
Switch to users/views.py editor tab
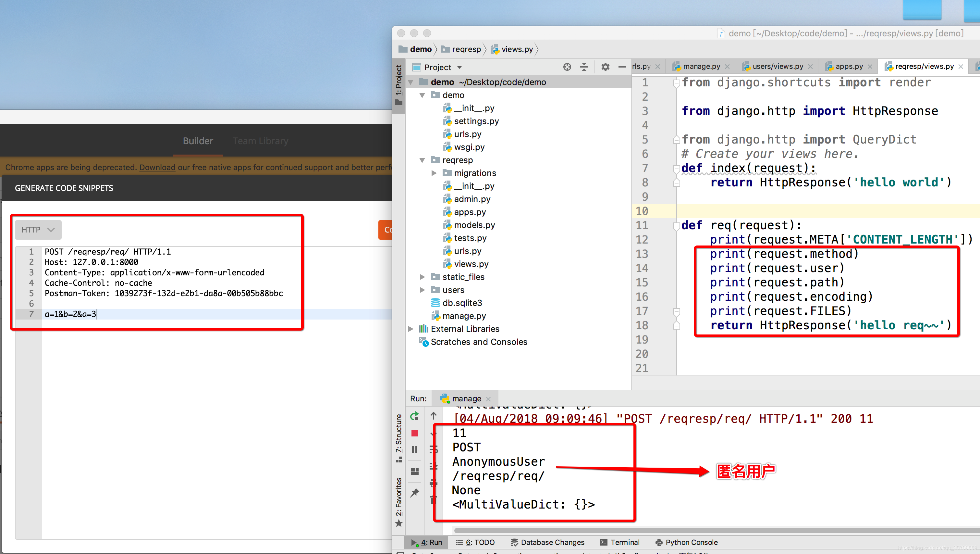[x=777, y=67]
